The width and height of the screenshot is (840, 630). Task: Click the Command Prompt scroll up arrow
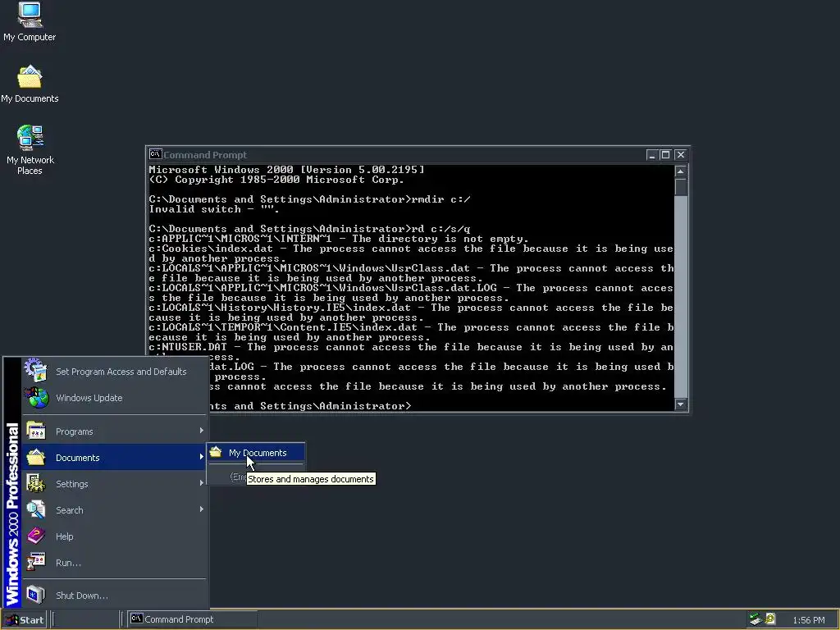pos(681,171)
